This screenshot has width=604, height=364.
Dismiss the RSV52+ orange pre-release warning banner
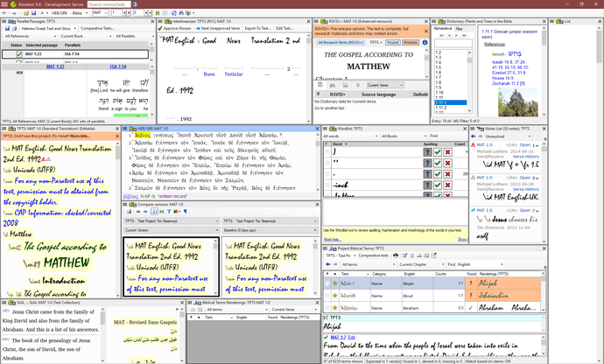(x=426, y=31)
